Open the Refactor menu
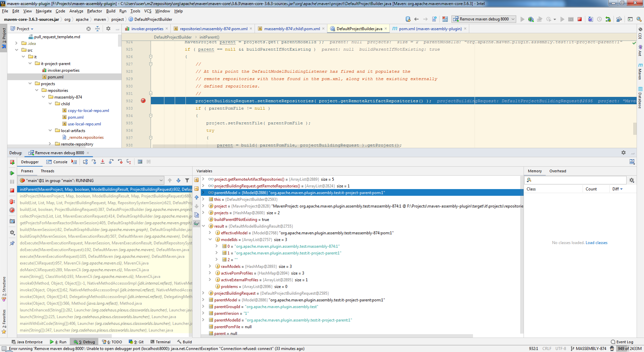Screen dimensions: 644x352 click(x=94, y=11)
